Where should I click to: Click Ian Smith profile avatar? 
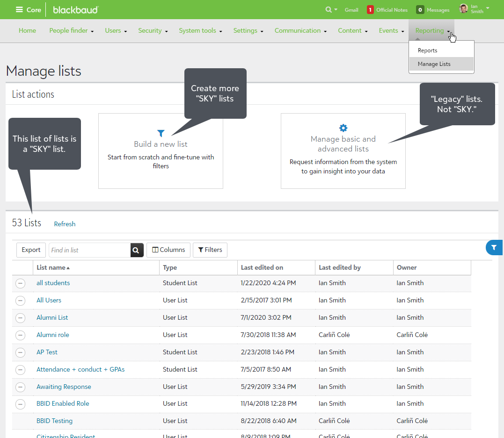(x=463, y=9)
